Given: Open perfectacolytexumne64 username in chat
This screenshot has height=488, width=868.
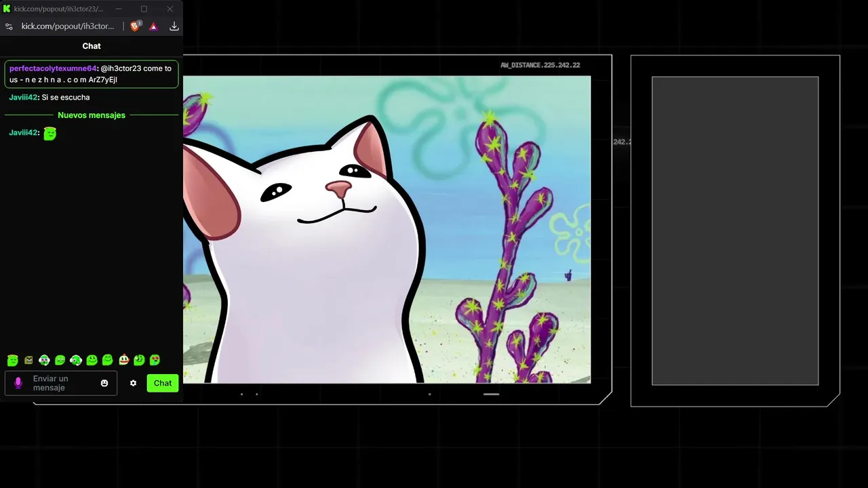Looking at the screenshot, I should pos(54,68).
